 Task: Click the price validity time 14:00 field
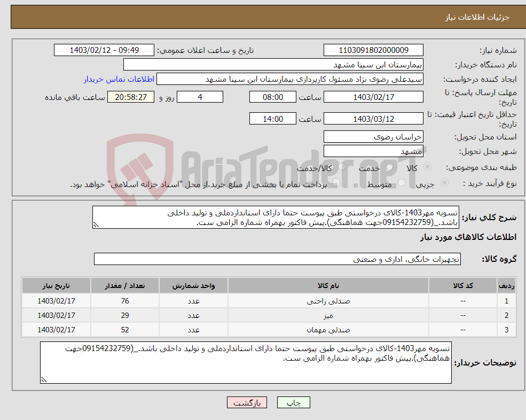[273, 119]
